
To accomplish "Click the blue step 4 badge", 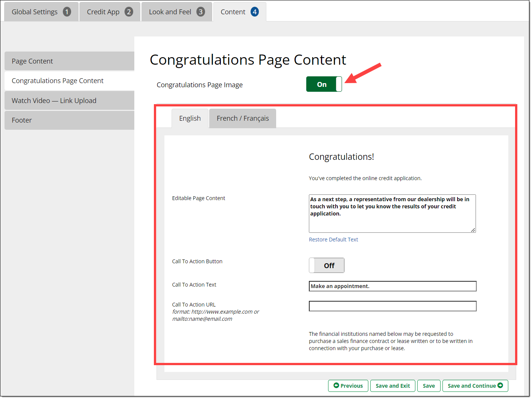I will 255,12.
